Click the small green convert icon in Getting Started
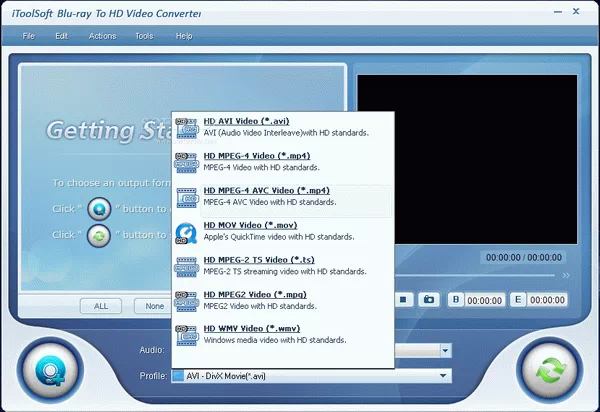The width and height of the screenshot is (600, 412). click(x=99, y=235)
